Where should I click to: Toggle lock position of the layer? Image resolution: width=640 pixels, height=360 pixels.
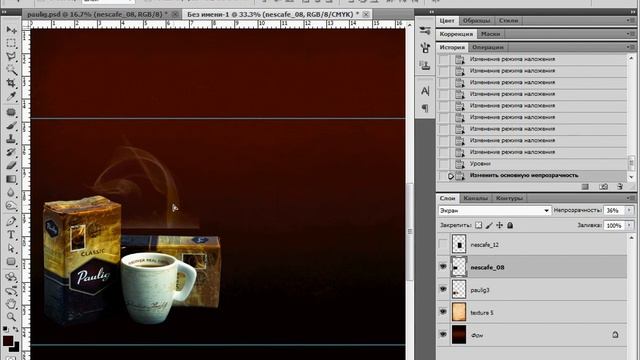pos(500,225)
